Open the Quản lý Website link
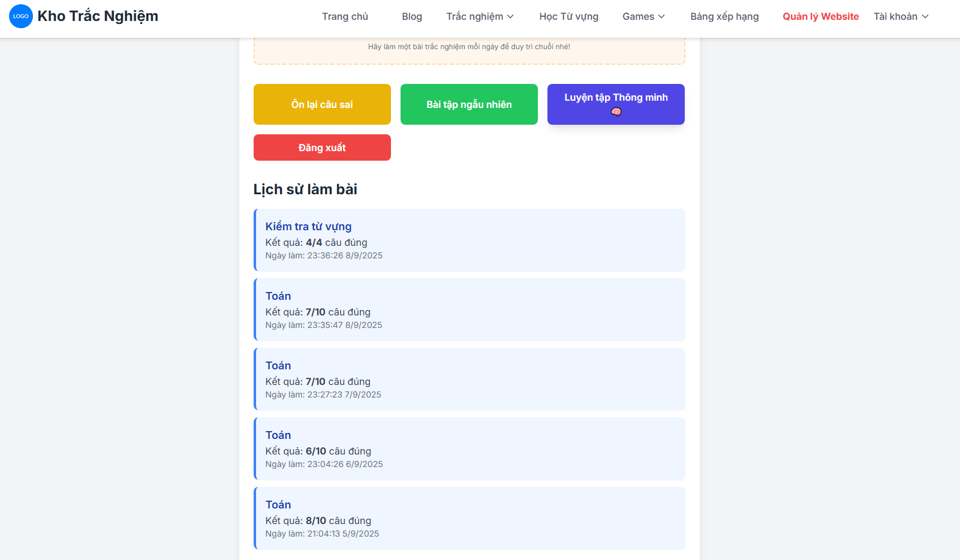This screenshot has width=960, height=560. (x=820, y=17)
